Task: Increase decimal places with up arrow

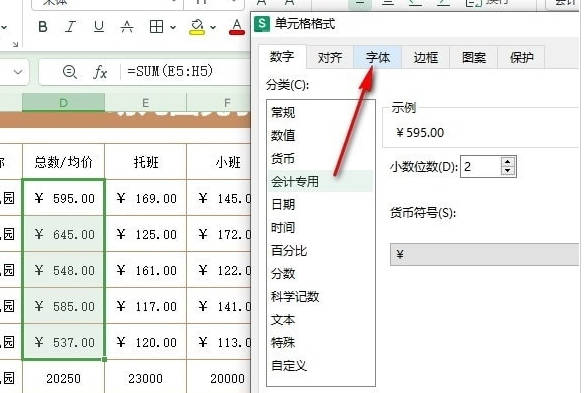Action: (508, 162)
